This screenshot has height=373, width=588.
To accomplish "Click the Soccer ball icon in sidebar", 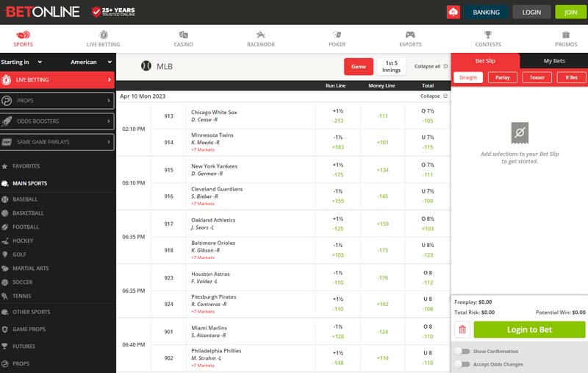I will click(x=5, y=283).
